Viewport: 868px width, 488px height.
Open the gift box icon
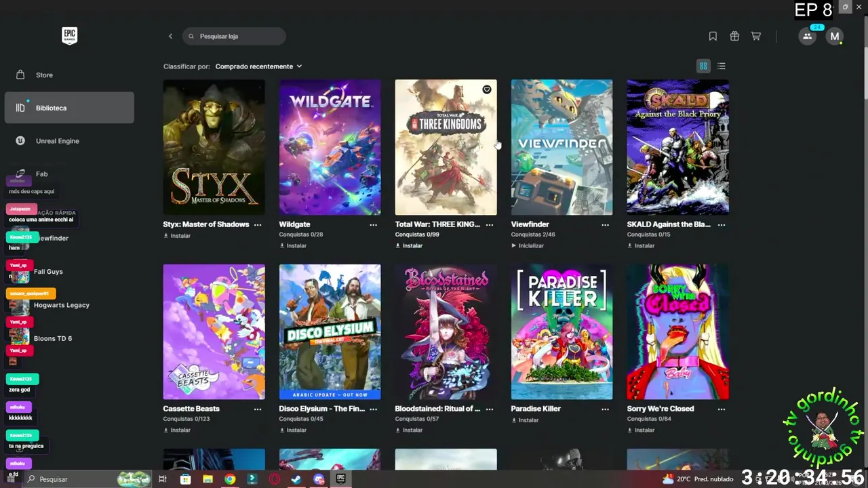tap(734, 37)
